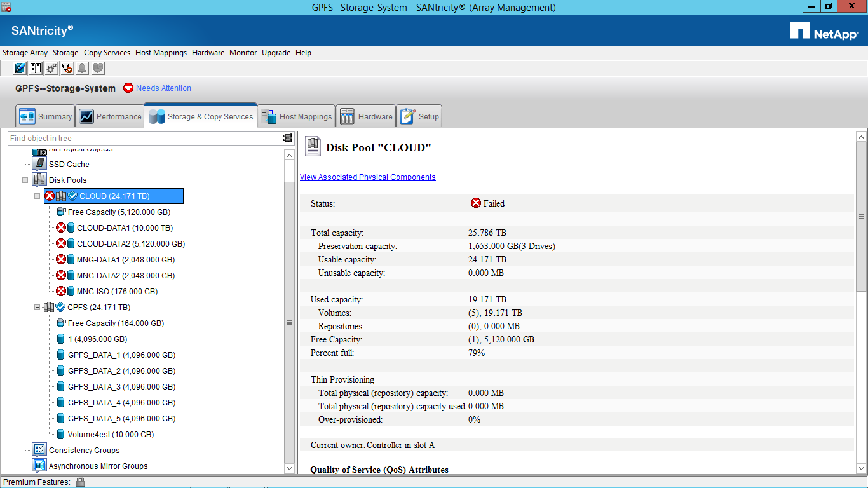Click the first blue pen toolbar icon
868x488 pixels.
pyautogui.click(x=20, y=68)
